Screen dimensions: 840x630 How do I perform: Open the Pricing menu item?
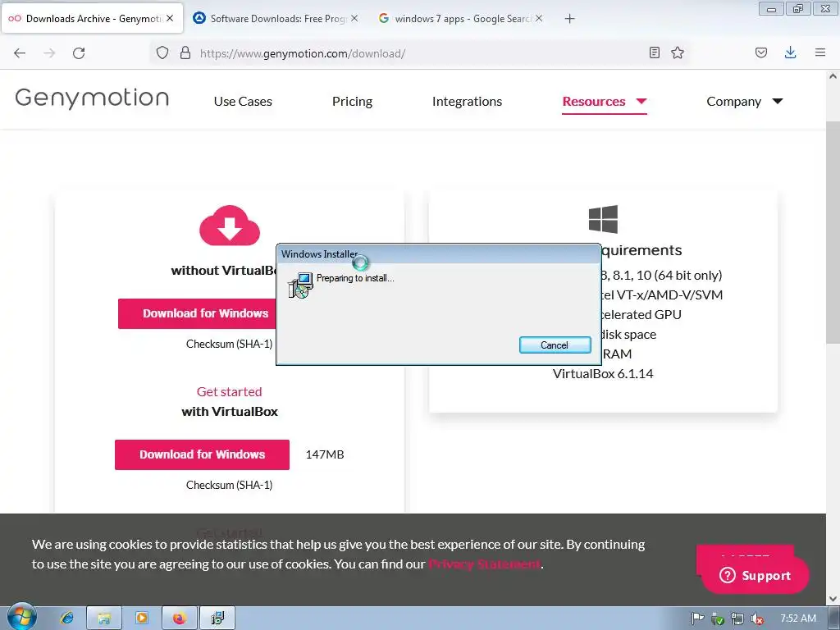point(352,101)
